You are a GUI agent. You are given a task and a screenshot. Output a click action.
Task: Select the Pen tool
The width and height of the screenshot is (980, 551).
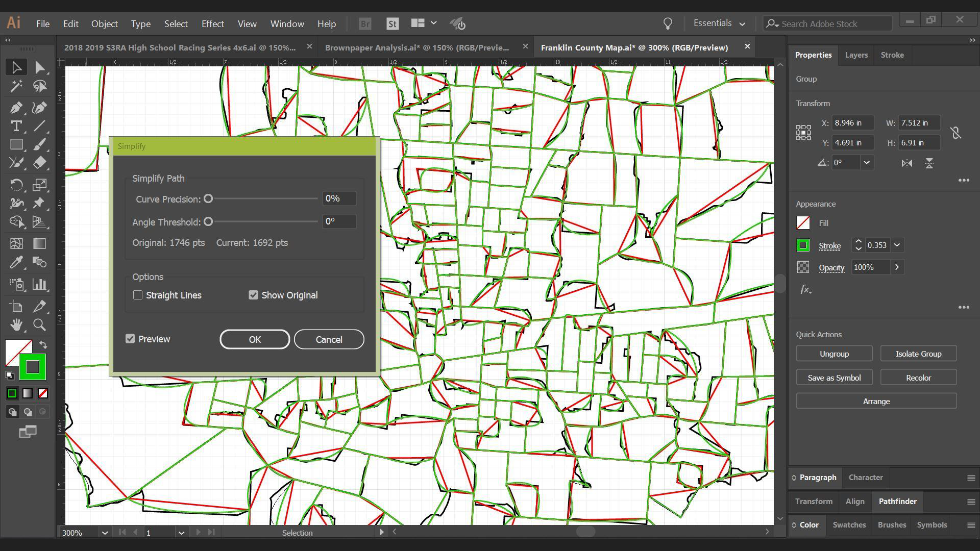coord(16,108)
